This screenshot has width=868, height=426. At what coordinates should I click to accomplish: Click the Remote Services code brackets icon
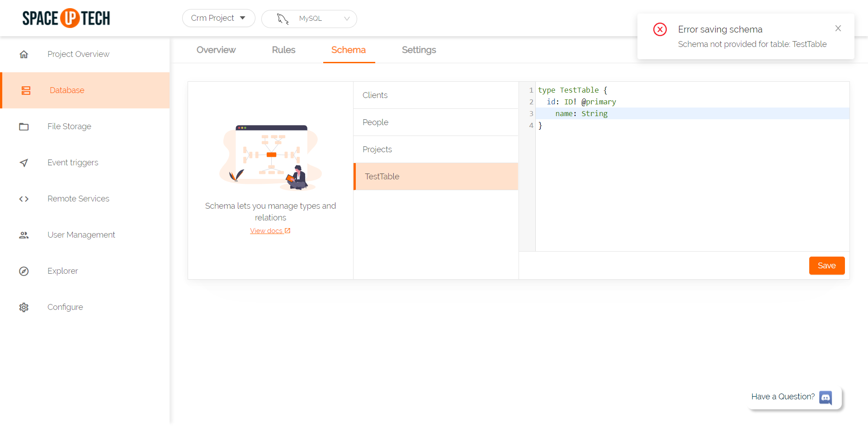(24, 199)
